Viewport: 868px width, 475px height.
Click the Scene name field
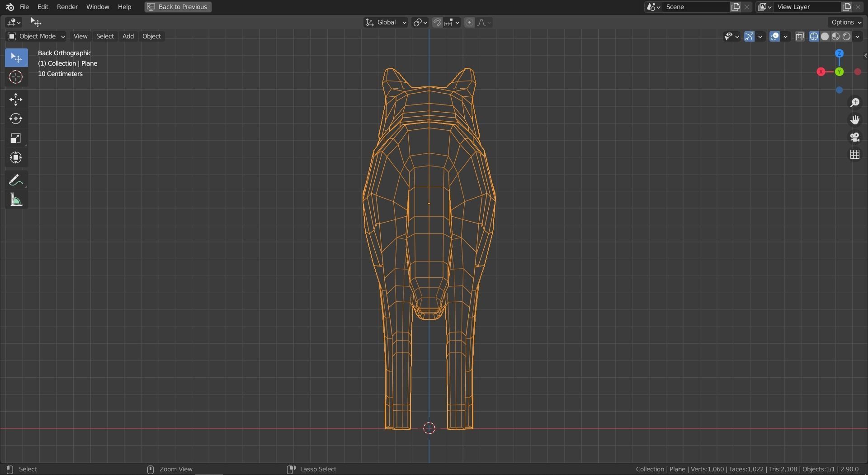(695, 7)
